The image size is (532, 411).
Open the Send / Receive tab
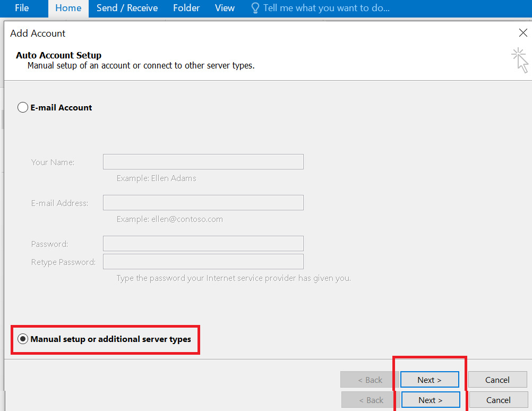click(x=127, y=8)
